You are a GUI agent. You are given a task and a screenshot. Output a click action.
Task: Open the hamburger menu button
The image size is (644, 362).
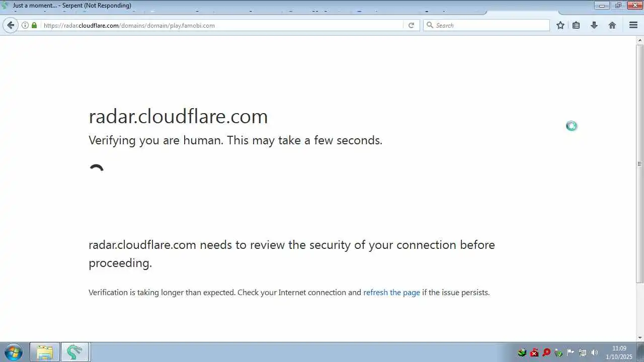pos(633,25)
